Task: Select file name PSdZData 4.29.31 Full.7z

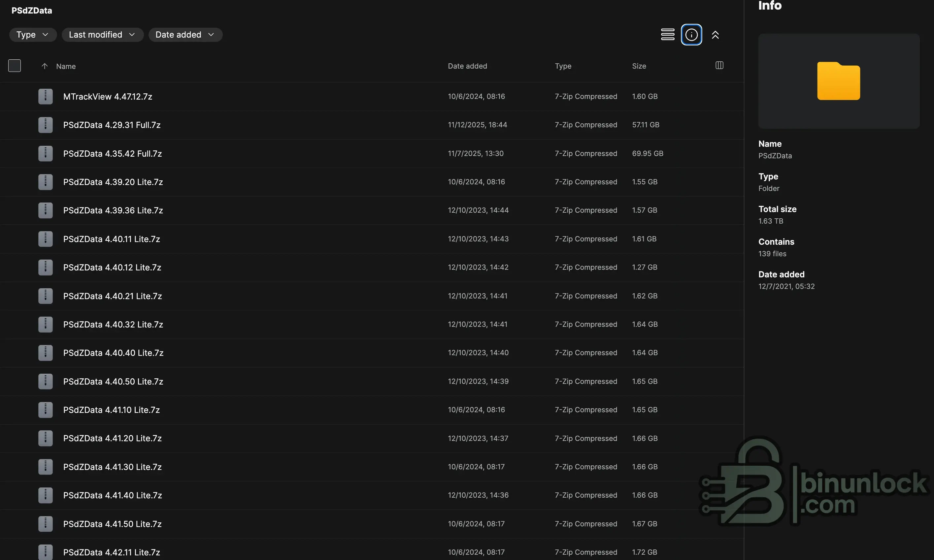Action: [x=112, y=125]
